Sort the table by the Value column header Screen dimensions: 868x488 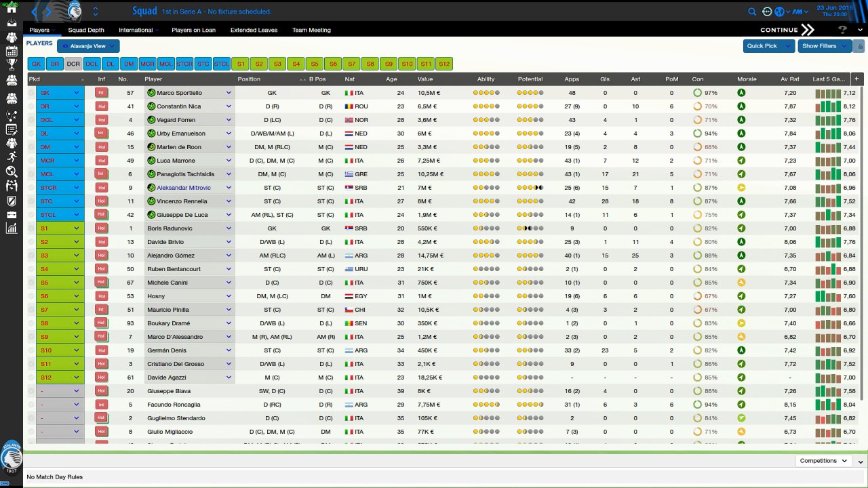[425, 79]
